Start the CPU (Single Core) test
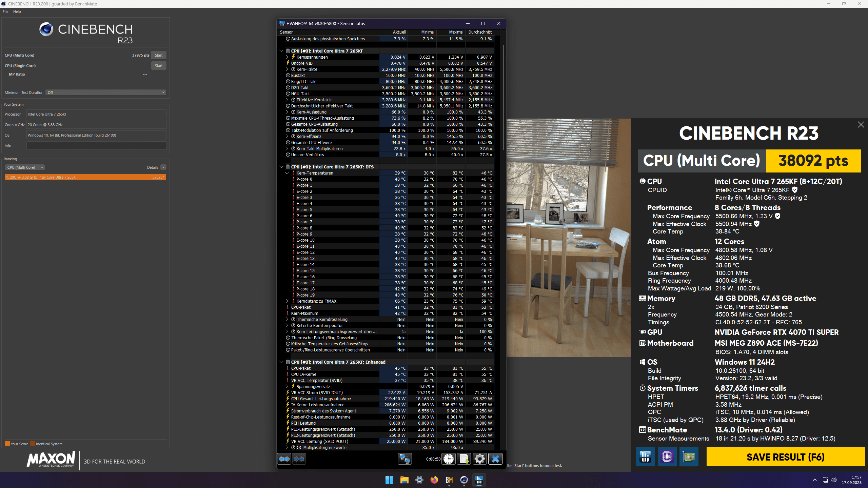The width and height of the screenshot is (868, 488). tap(158, 66)
